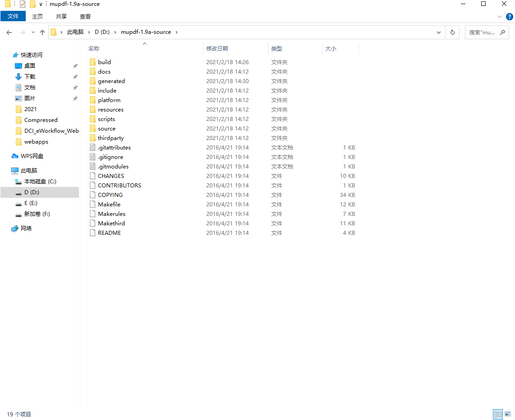The image size is (515, 420).
Task: Switch to details view in status bar
Action: click(x=498, y=414)
